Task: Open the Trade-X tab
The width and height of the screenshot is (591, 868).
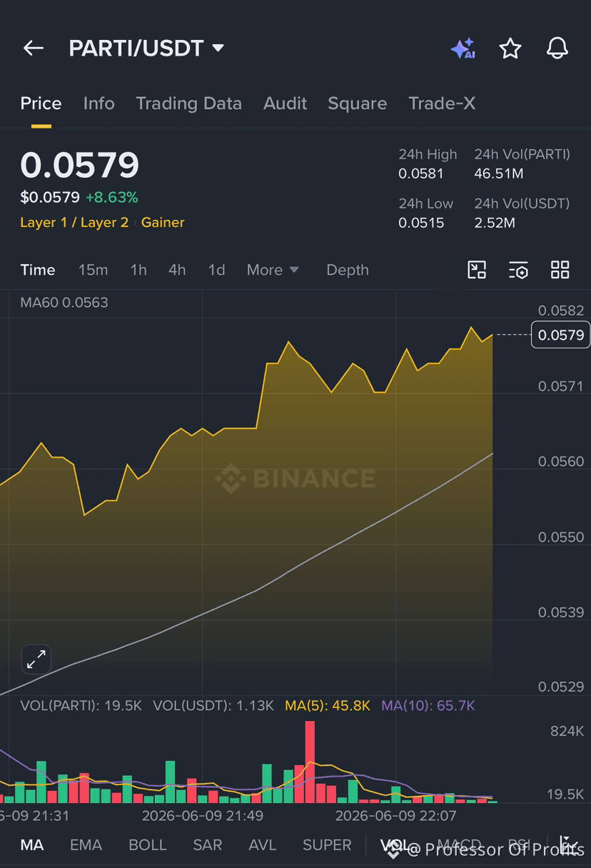Action: pos(442,104)
